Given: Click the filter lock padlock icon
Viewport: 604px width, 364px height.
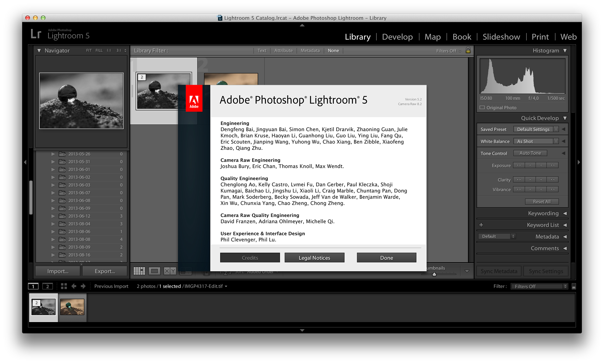Looking at the screenshot, I should point(468,50).
